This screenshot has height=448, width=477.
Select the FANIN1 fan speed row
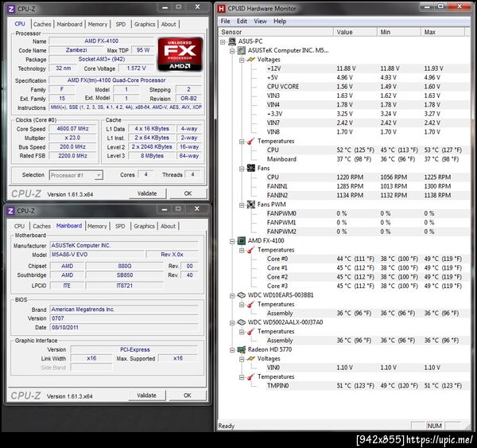[367, 186]
